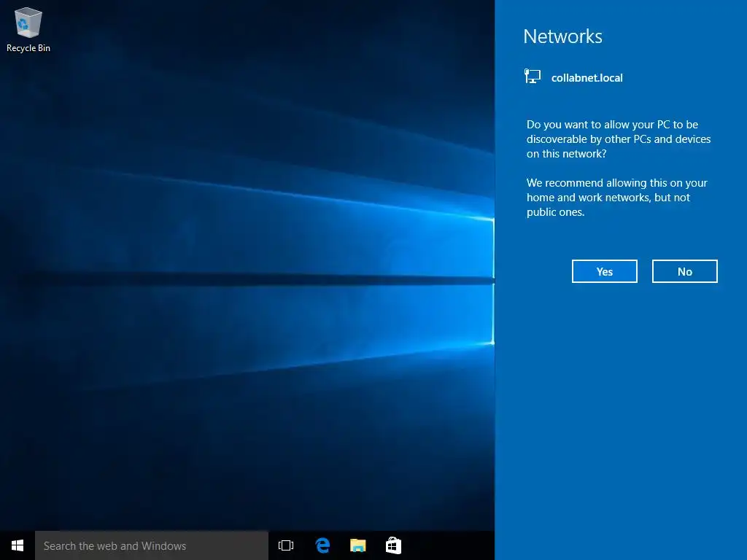Click Yes to allow PC discovery
The image size is (747, 560).
pos(604,271)
